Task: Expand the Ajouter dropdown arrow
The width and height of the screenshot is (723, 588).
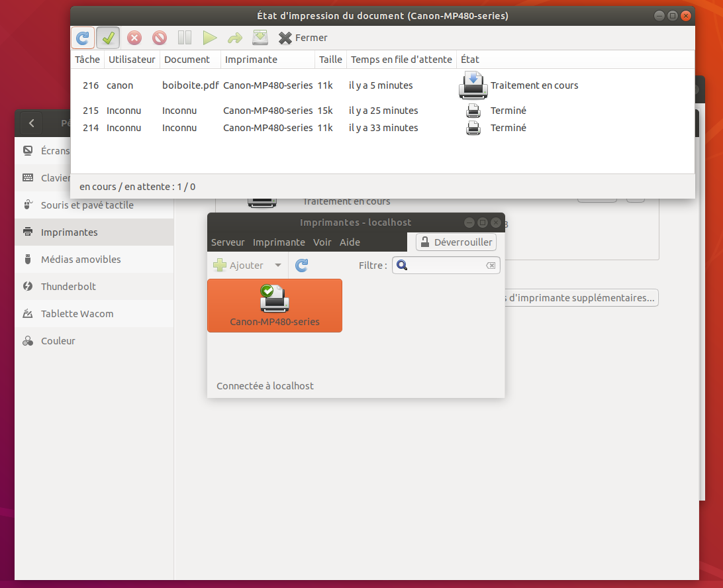Action: [x=278, y=265]
